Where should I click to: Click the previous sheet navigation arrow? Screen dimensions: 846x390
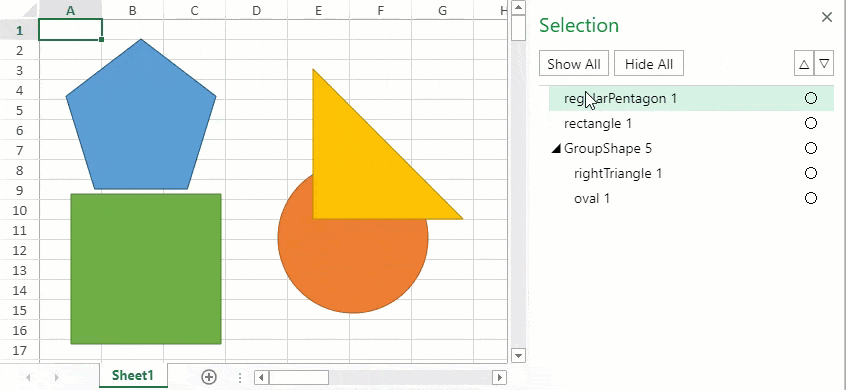point(29,377)
